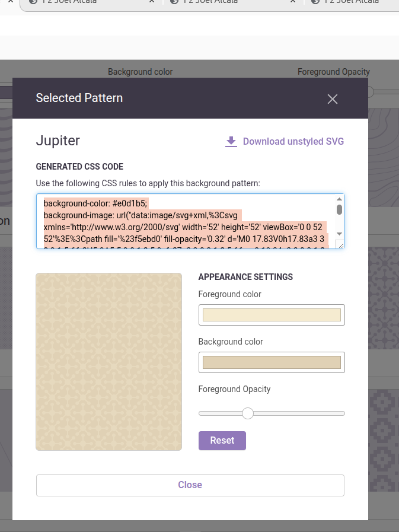This screenshot has height=532, width=399.
Task: Switch to the second browser tab
Action: tap(89, 2)
